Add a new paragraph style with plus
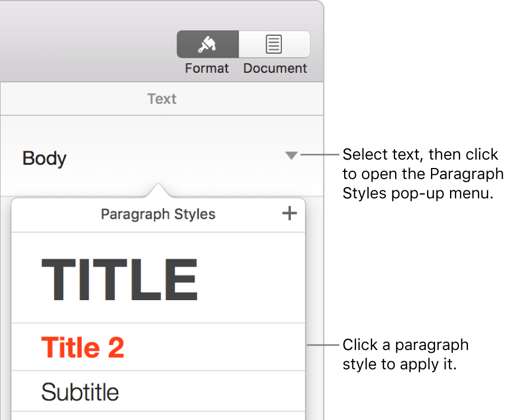Image resolution: width=510 pixels, height=420 pixels. point(289,213)
